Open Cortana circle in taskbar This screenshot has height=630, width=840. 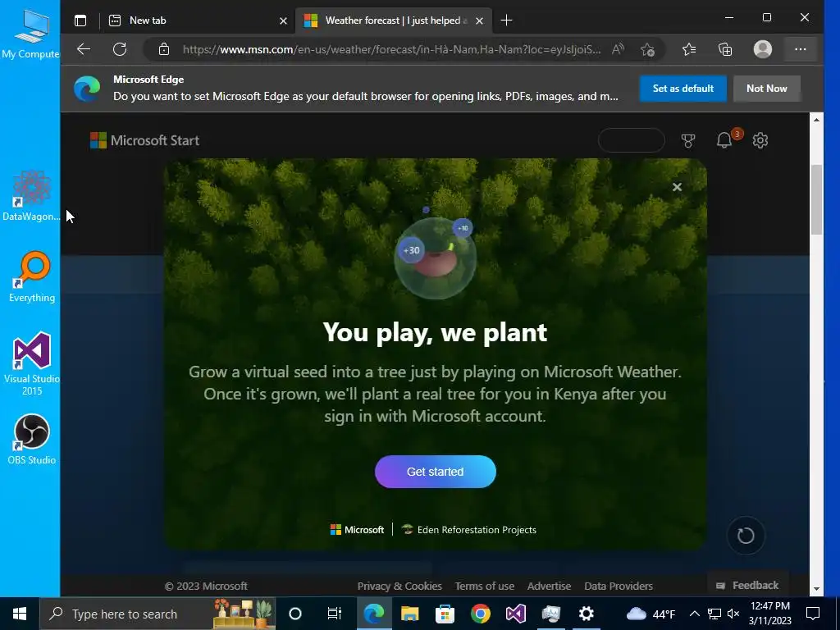click(295, 614)
